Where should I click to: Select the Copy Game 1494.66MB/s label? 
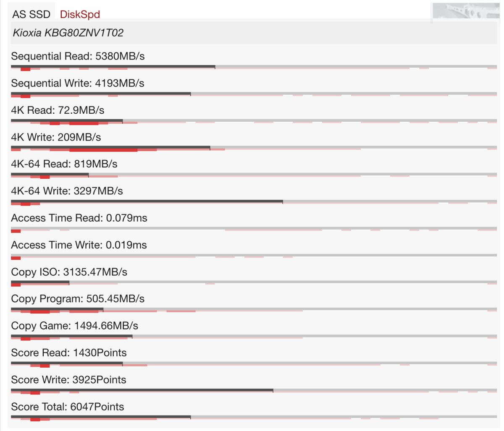pos(75,326)
